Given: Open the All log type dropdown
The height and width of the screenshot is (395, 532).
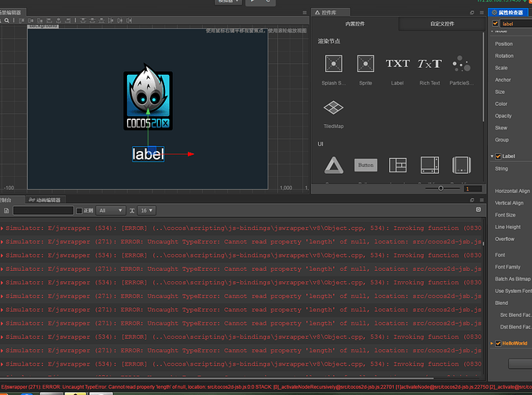Looking at the screenshot, I should tap(111, 211).
